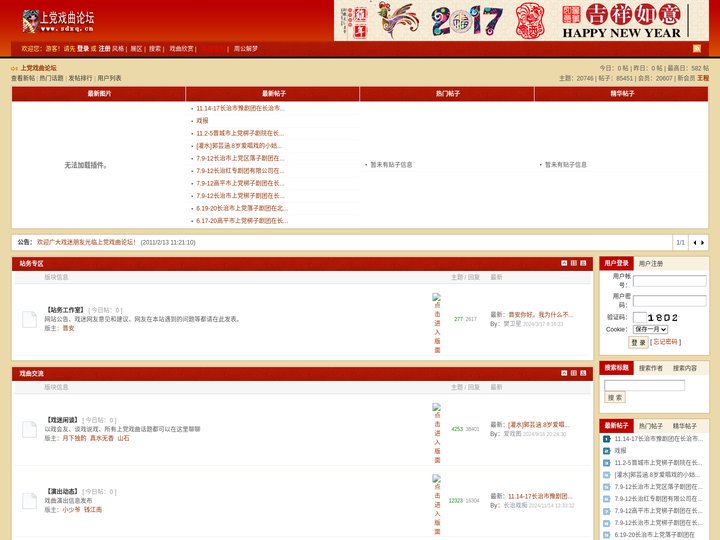The width and height of the screenshot is (720, 540).
Task: Switch to 用户登录 tab
Action: 616,263
